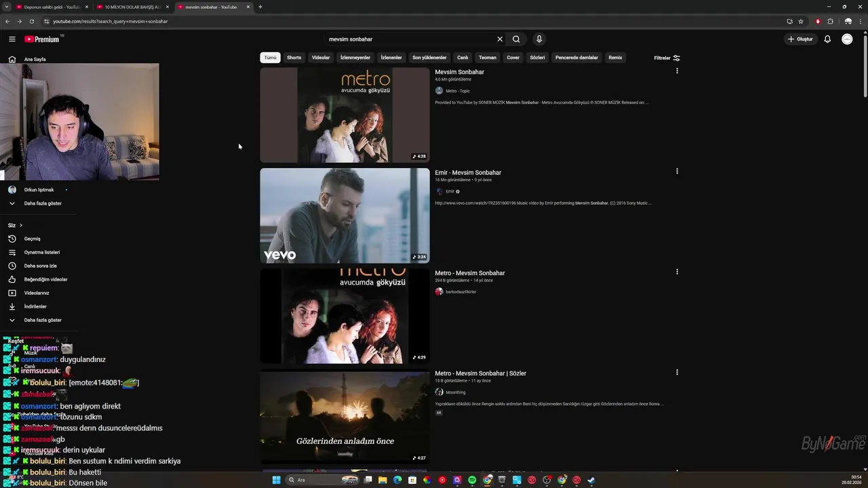Select the Teoman filter chip
868x488 pixels.
[488, 58]
